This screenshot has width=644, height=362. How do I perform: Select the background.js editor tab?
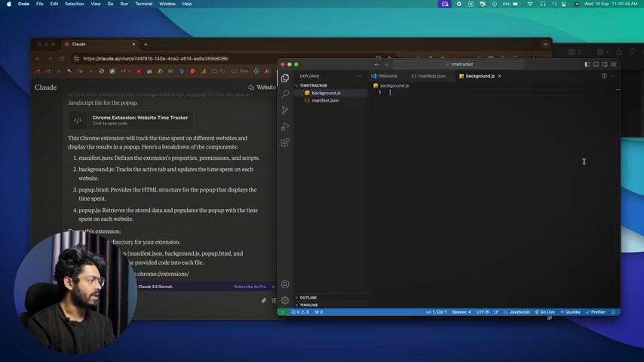tap(480, 76)
